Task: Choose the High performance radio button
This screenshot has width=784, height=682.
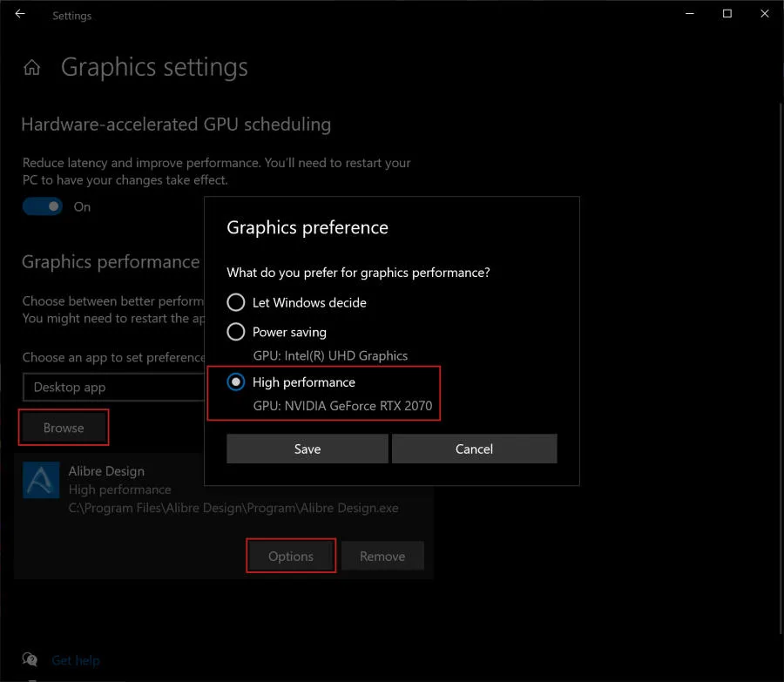Action: [x=235, y=382]
